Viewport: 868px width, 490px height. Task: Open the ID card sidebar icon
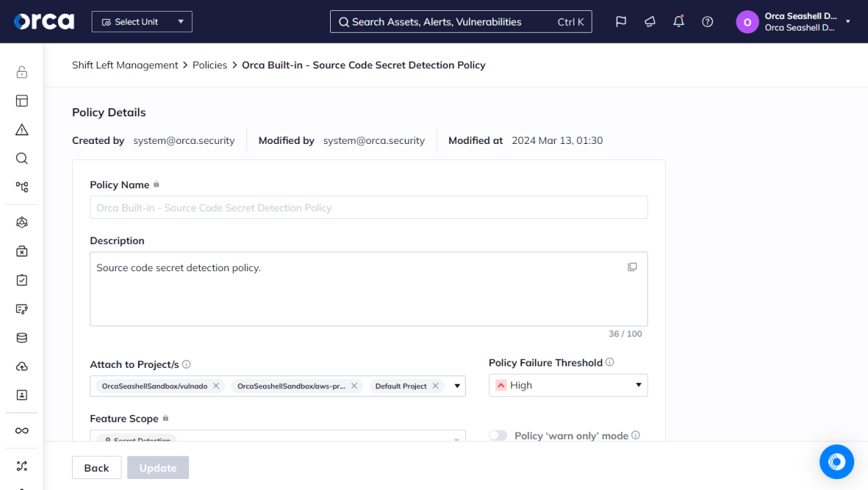coord(22,395)
